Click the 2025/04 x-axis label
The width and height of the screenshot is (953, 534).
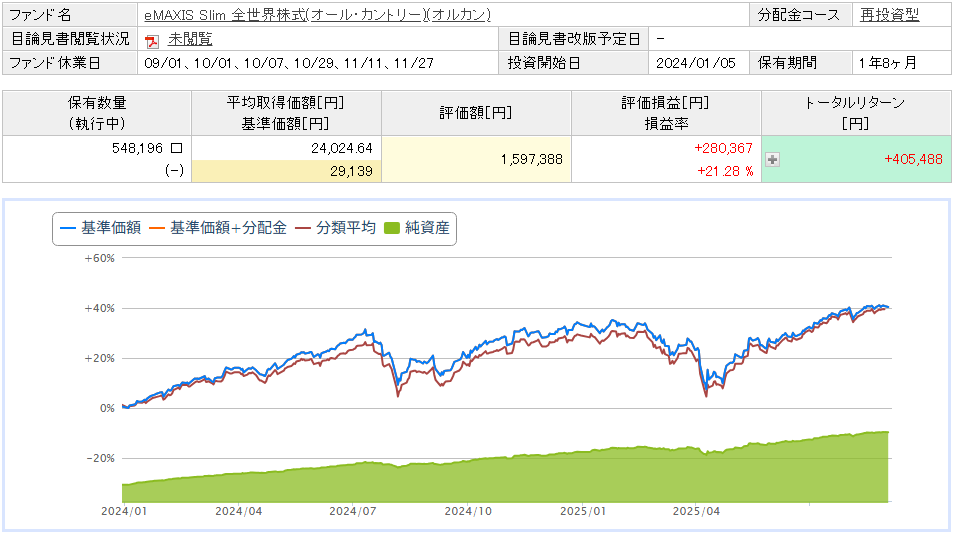(696, 512)
